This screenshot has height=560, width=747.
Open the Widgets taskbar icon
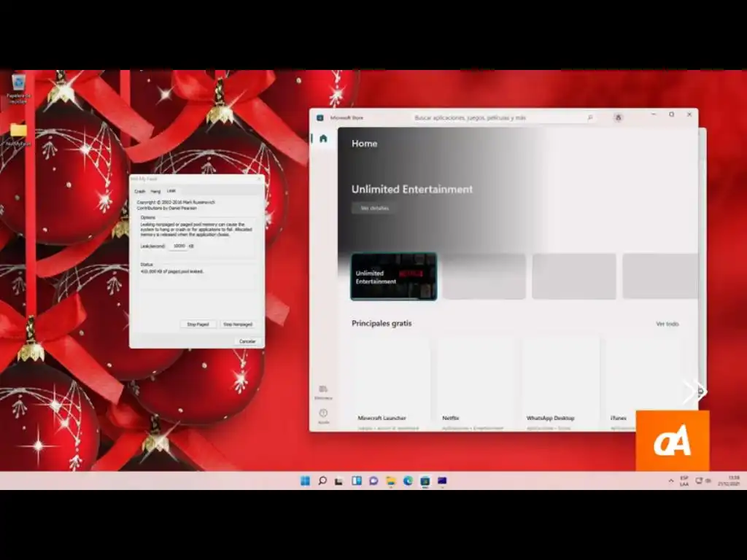point(356,481)
